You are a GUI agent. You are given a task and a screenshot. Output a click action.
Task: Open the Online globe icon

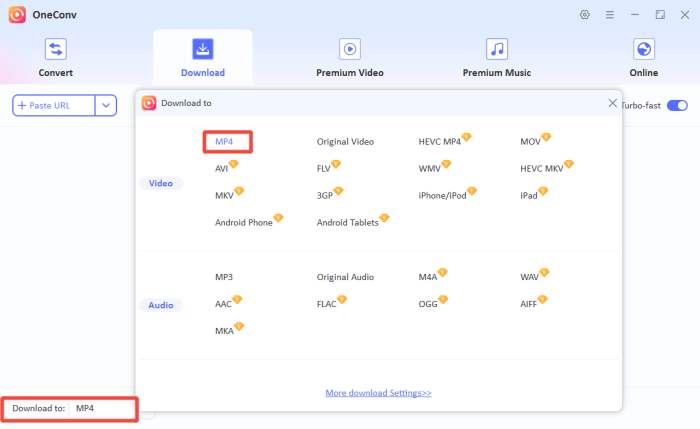(644, 48)
